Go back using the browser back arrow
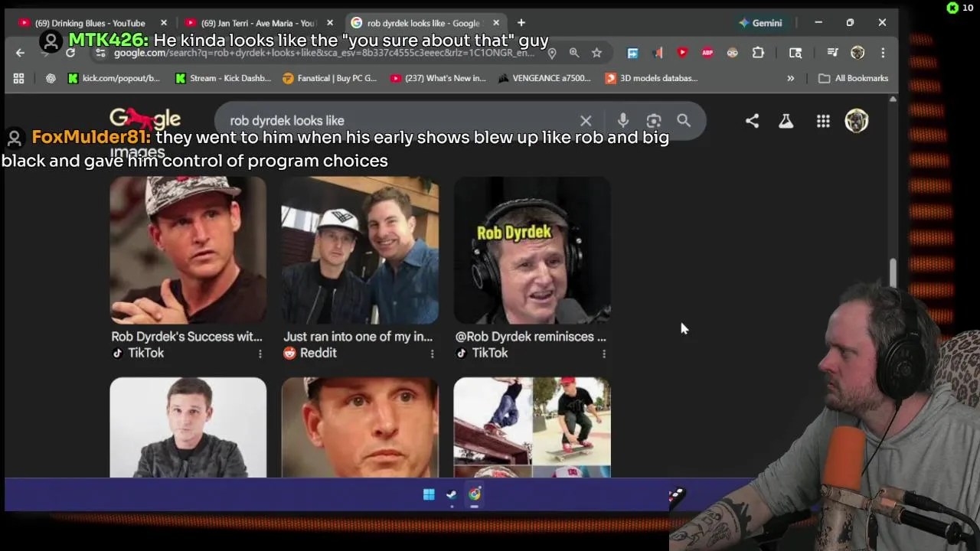The height and width of the screenshot is (551, 980). pyautogui.click(x=20, y=53)
